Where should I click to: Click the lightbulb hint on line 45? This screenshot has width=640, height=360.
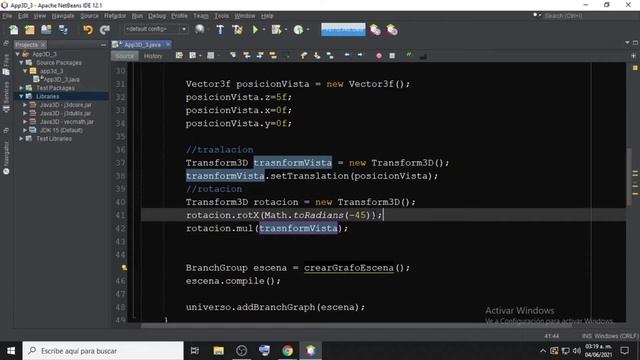[x=124, y=268]
